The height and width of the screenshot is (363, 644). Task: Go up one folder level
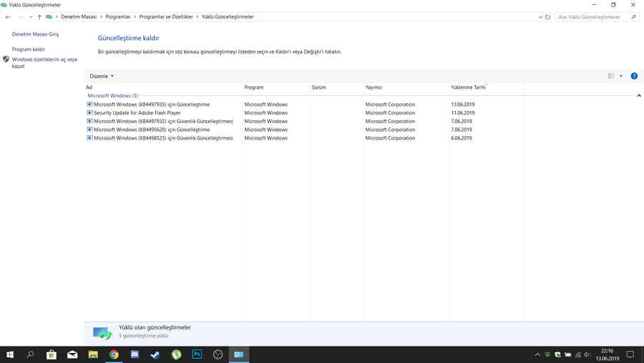39,17
